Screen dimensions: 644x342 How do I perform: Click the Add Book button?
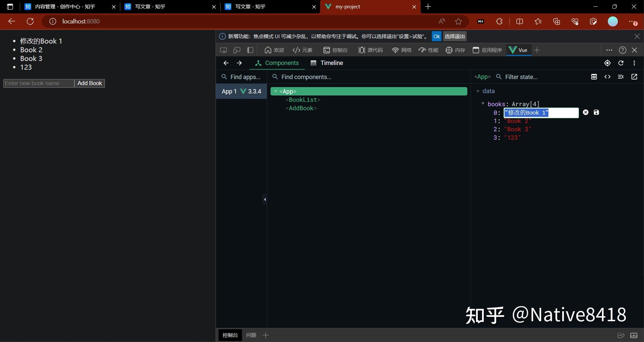(90, 83)
